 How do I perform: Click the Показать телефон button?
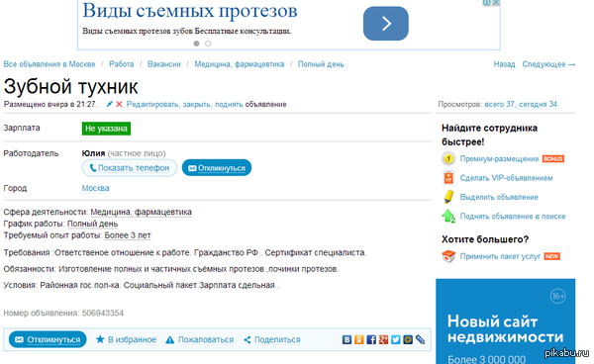click(130, 168)
